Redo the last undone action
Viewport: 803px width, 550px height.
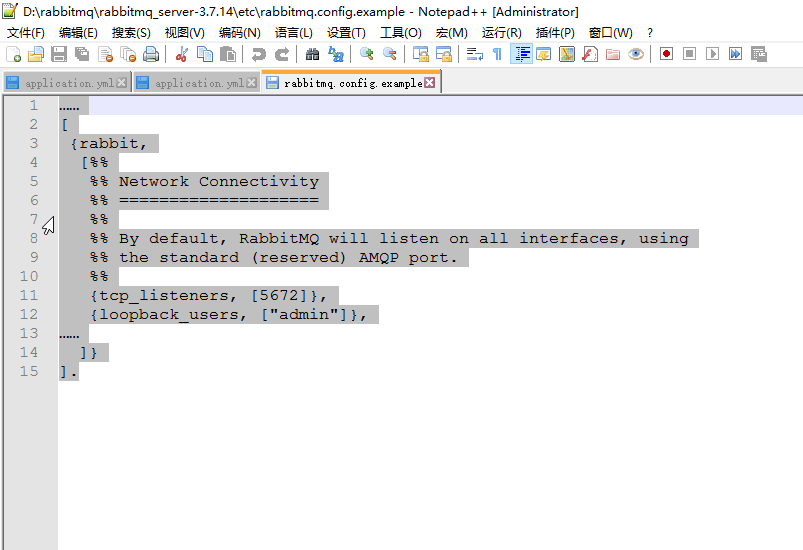tap(282, 54)
